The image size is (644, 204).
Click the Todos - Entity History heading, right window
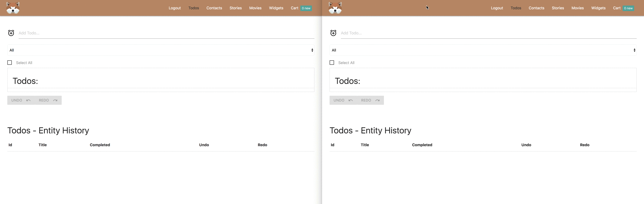(x=370, y=130)
